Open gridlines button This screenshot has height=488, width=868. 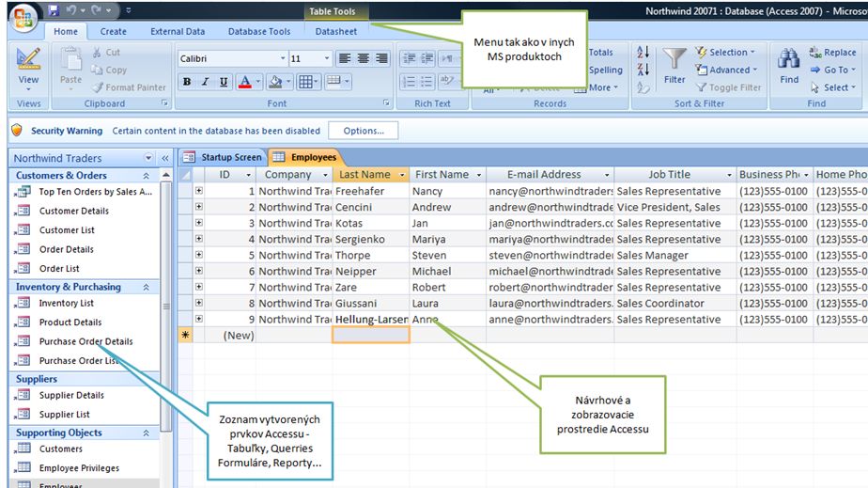[x=305, y=82]
